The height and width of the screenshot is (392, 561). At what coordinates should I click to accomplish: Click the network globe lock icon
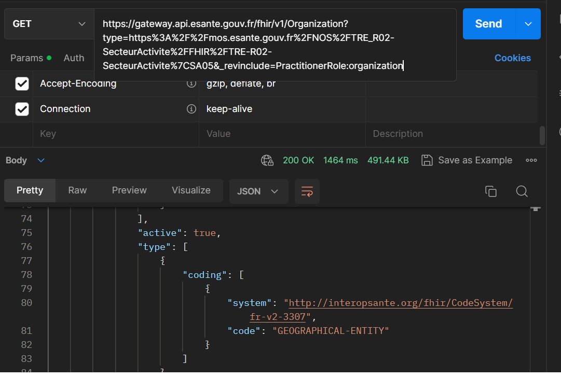267,161
